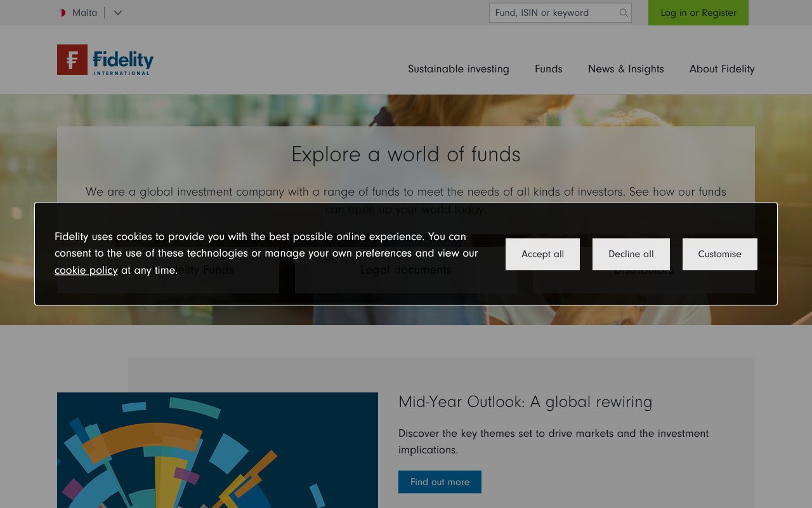
Task: Accept all cookies
Action: coord(542,253)
